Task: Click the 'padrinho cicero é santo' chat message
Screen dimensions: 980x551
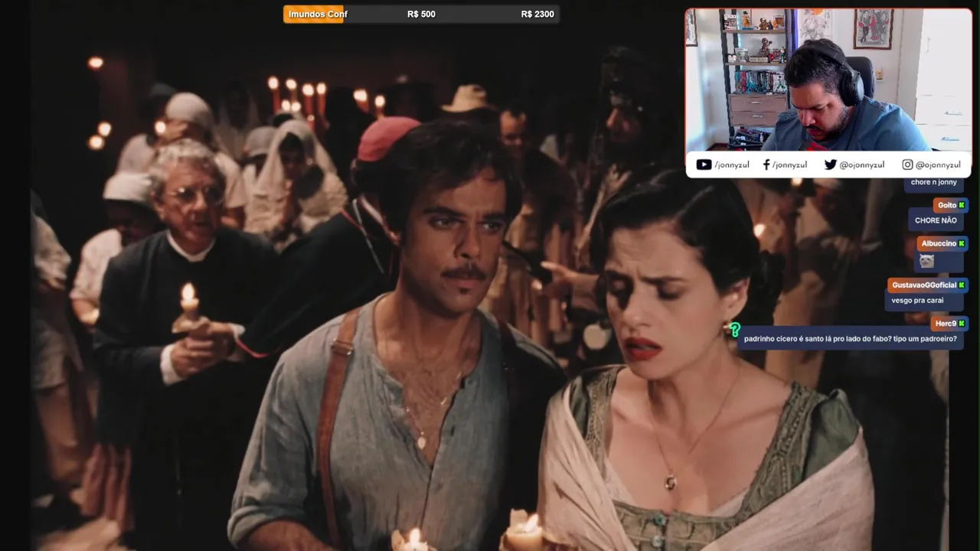Action: coord(850,338)
